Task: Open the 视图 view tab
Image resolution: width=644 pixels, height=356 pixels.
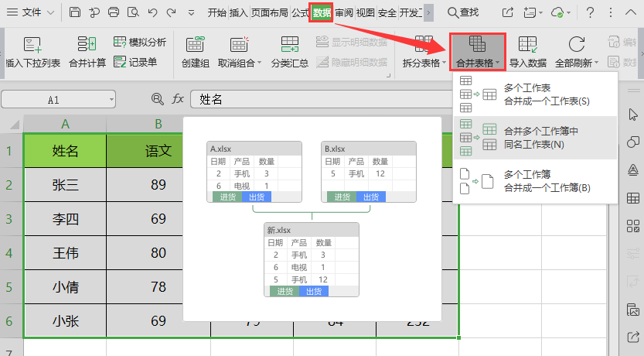Action: click(366, 12)
